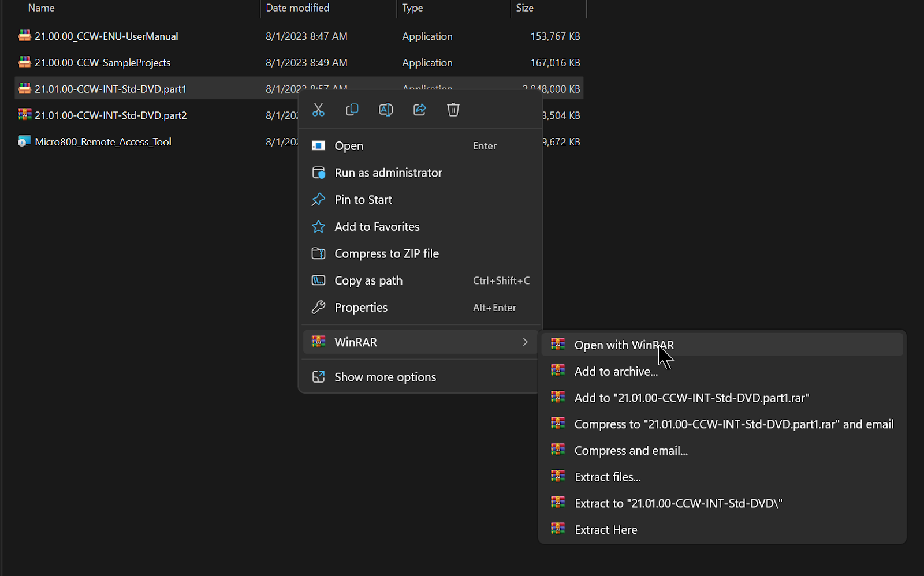
Task: Click the UserManual file icon
Action: (24, 36)
